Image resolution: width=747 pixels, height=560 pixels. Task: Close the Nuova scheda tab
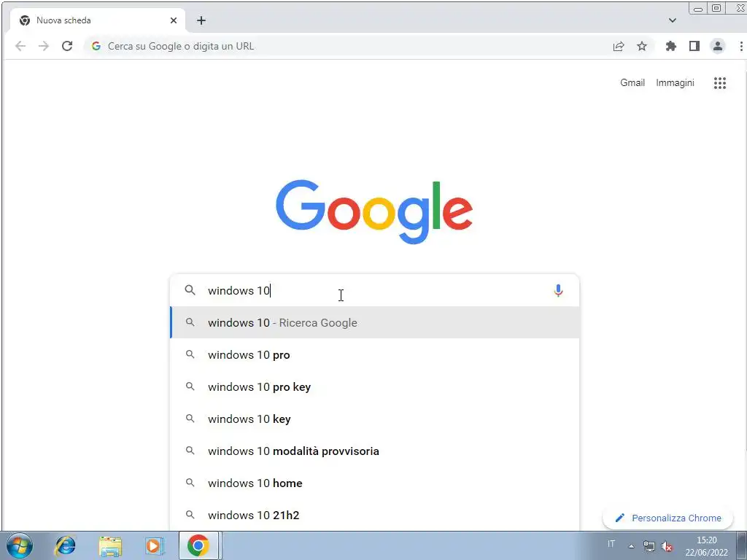click(174, 20)
